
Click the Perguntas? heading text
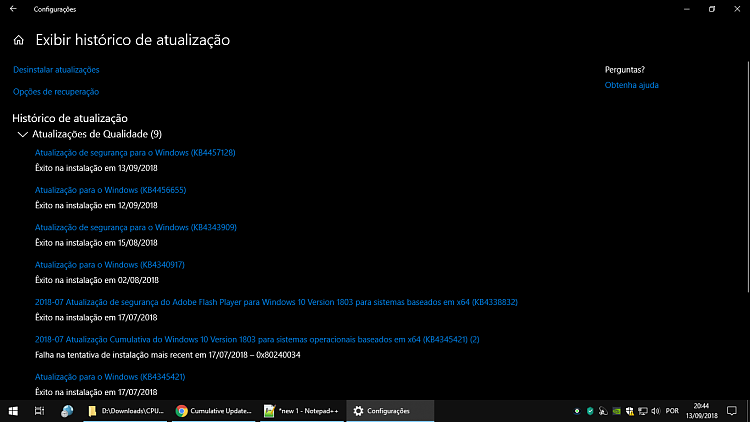tap(625, 70)
